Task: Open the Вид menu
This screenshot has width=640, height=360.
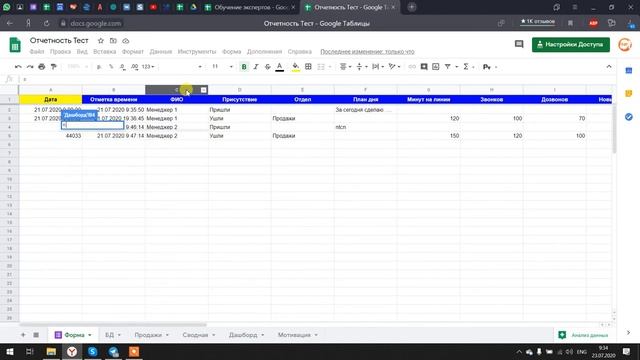Action: (82, 52)
